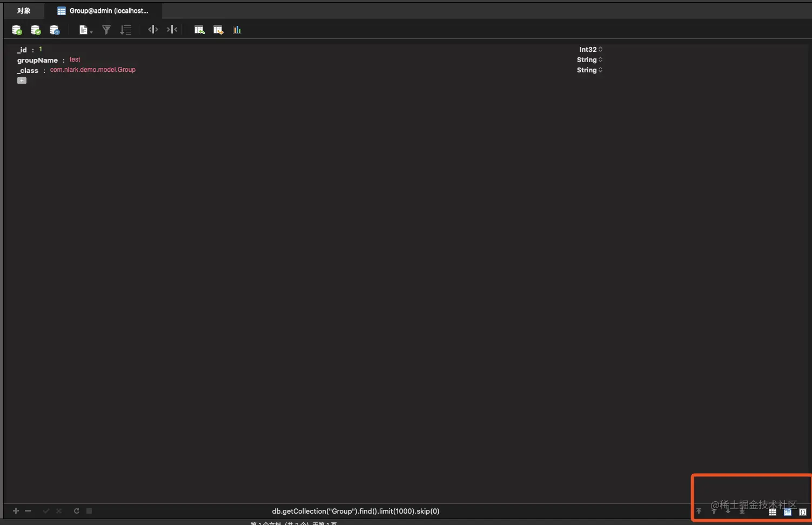Go to the last document arrow

point(742,511)
